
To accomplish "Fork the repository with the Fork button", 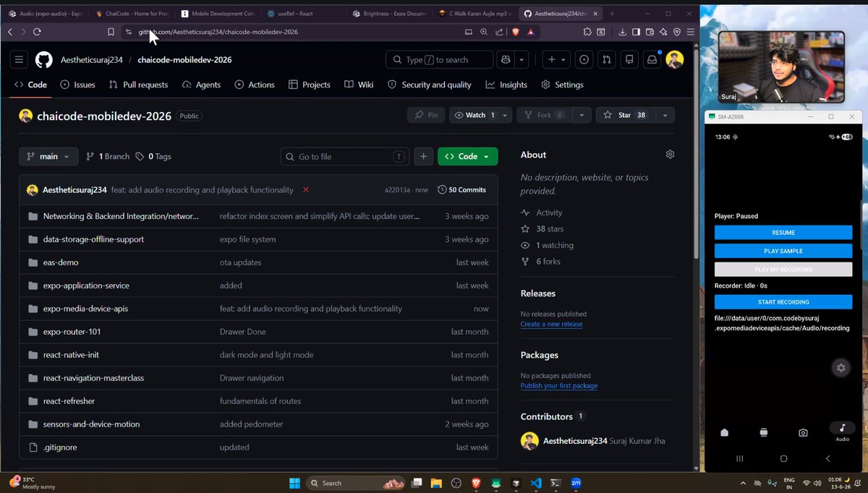I will tap(545, 115).
